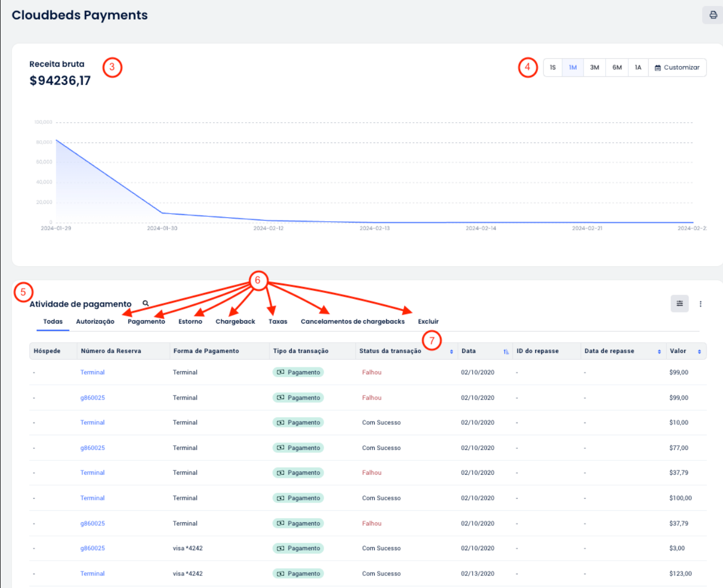Open Terminal reservation link in $10,00 row
Image resolution: width=723 pixels, height=588 pixels.
(x=93, y=423)
